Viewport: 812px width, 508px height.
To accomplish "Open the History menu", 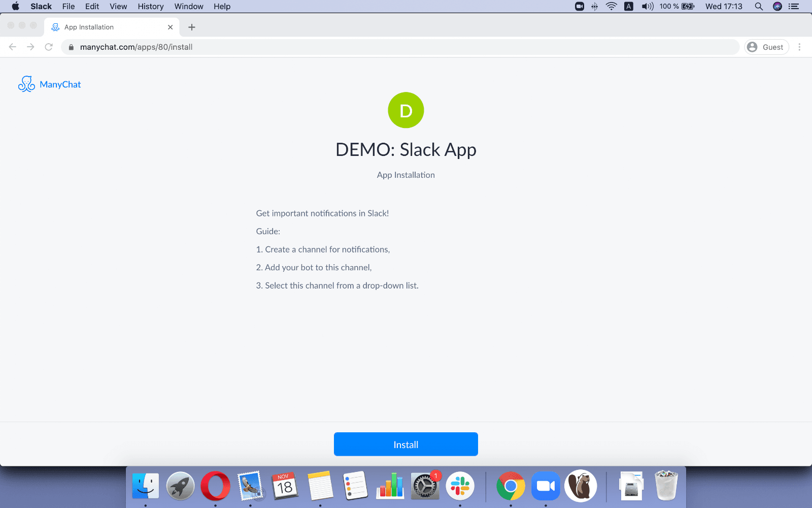I will tap(151, 7).
